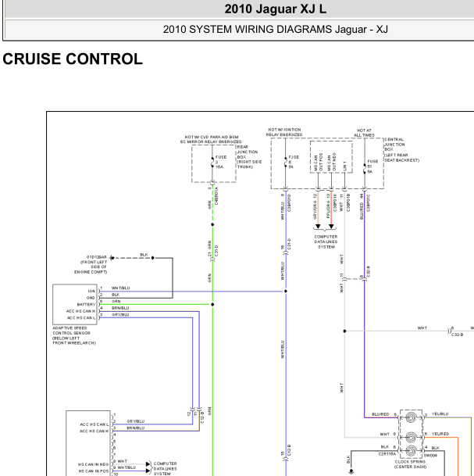
Task: Select the 'CRUISE CONTROL' heading
Action: pyautogui.click(x=73, y=59)
